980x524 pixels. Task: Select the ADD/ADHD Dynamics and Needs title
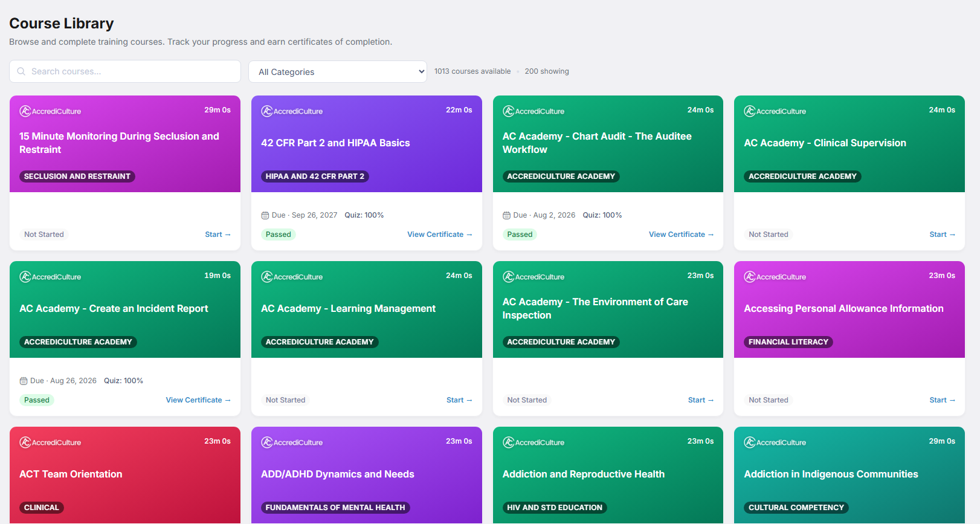click(338, 474)
